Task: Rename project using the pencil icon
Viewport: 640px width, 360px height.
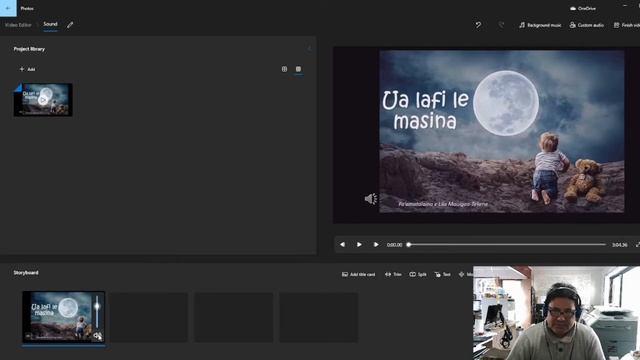Action: [70, 25]
